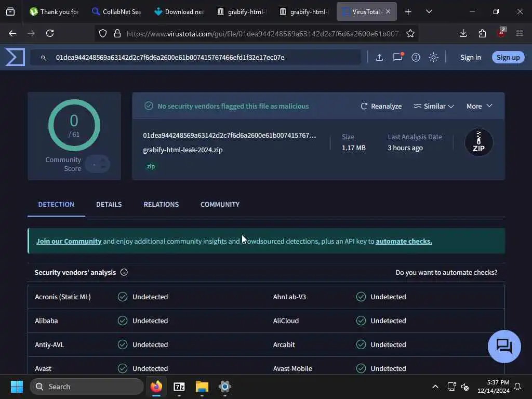532x399 pixels.
Task: Click the truncated file hash text
Action: click(229, 136)
